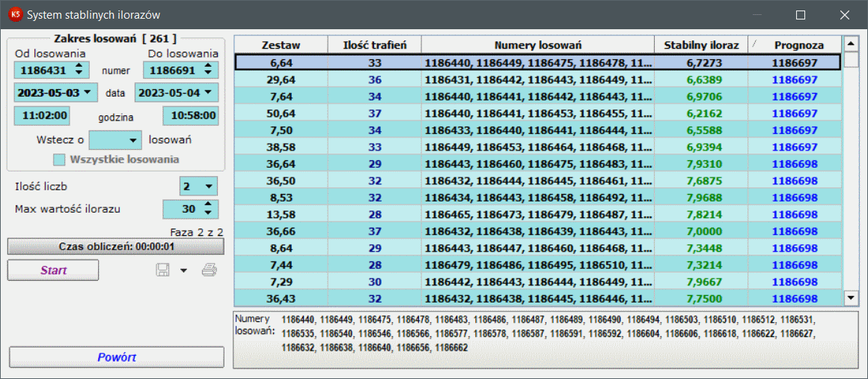The height and width of the screenshot is (379, 868).
Task: Click the table scrollbar down arrow
Action: pyautogui.click(x=851, y=299)
